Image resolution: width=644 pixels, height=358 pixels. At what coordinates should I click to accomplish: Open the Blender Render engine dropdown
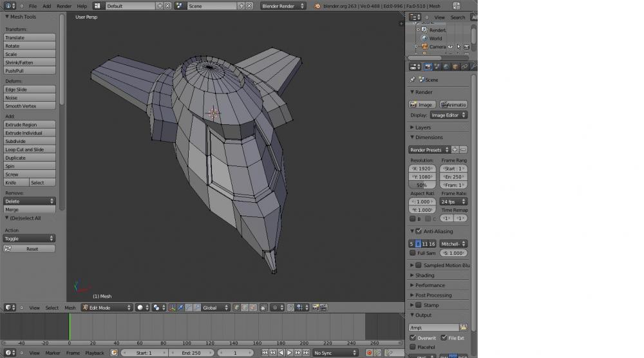(x=283, y=6)
